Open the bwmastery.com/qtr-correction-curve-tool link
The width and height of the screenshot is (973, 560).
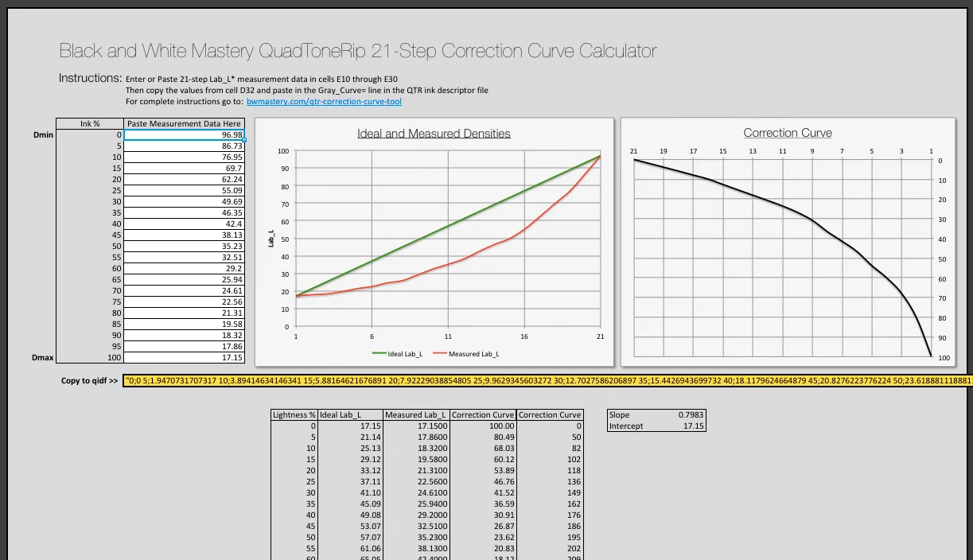(324, 102)
